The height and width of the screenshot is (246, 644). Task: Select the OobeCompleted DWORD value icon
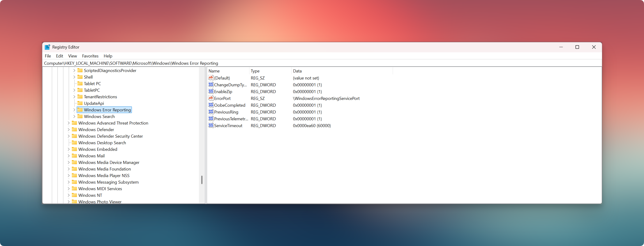click(x=211, y=105)
